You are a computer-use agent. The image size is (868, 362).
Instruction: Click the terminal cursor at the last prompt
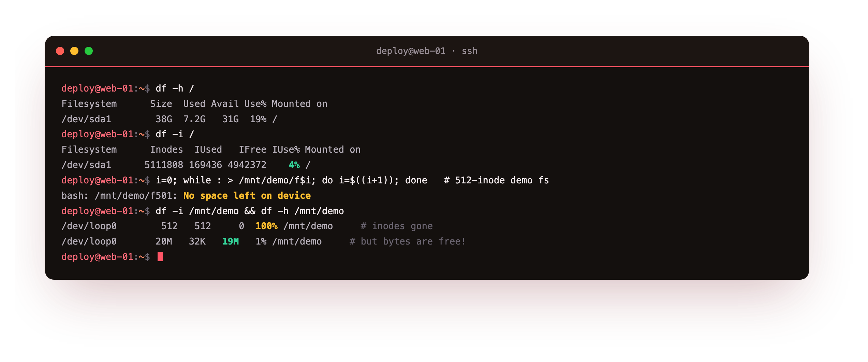click(x=160, y=256)
